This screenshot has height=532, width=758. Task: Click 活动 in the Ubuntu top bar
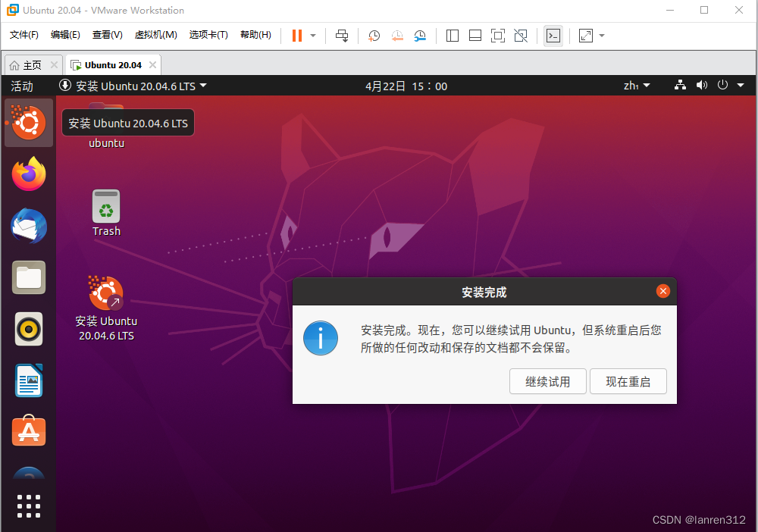tap(22, 86)
